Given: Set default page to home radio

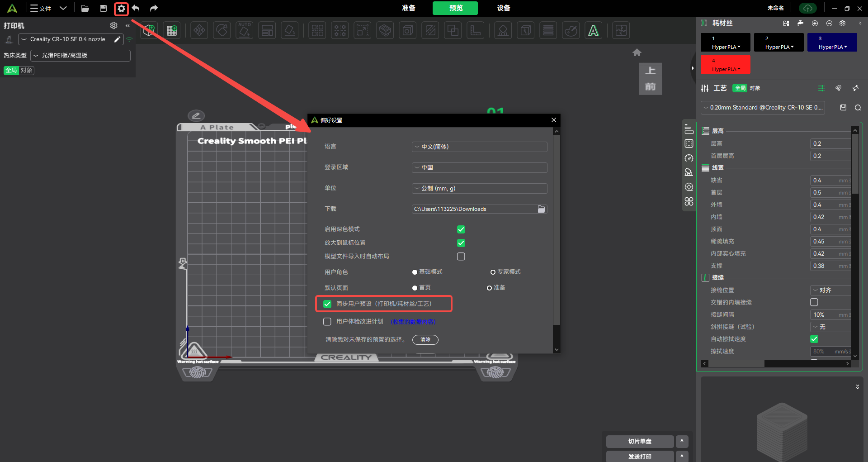Looking at the screenshot, I should click(x=415, y=288).
